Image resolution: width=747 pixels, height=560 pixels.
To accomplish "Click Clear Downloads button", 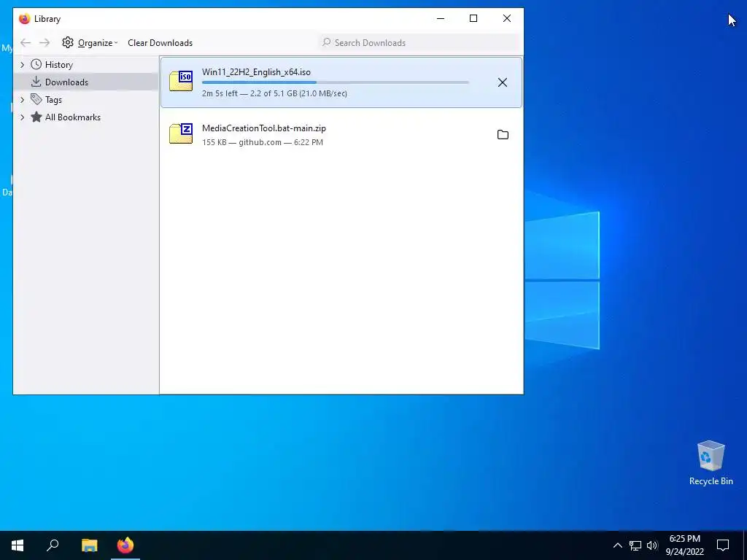I will click(x=160, y=43).
